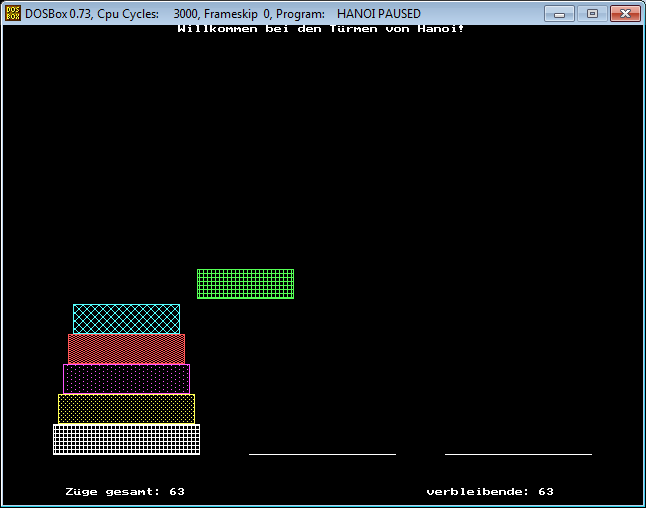Click 'DOSBox 0.73' title text
This screenshot has height=508, width=646.
click(59, 14)
